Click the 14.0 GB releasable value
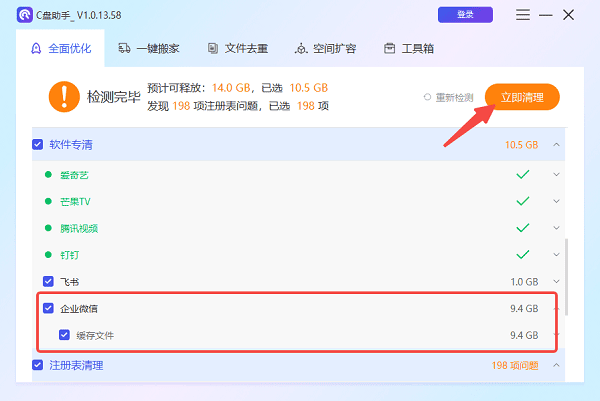600x401 pixels. point(231,88)
